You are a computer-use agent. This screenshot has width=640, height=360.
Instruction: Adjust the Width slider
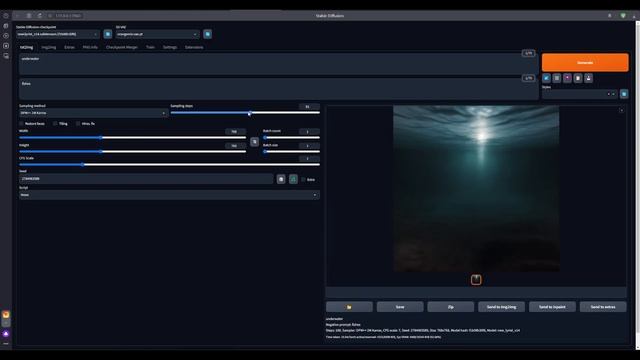coord(133,138)
